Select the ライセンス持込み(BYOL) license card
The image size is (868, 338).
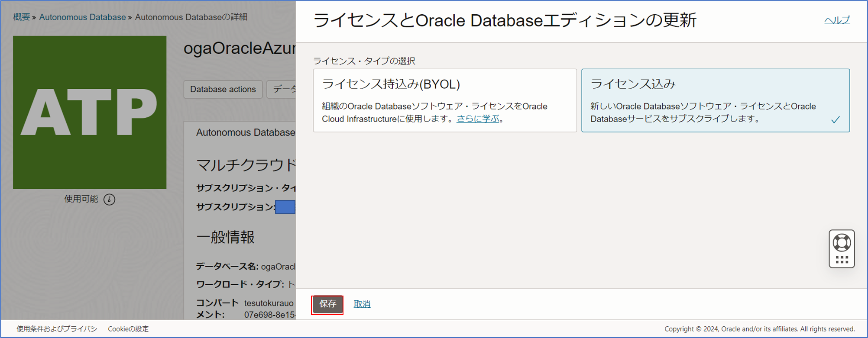[x=445, y=100]
